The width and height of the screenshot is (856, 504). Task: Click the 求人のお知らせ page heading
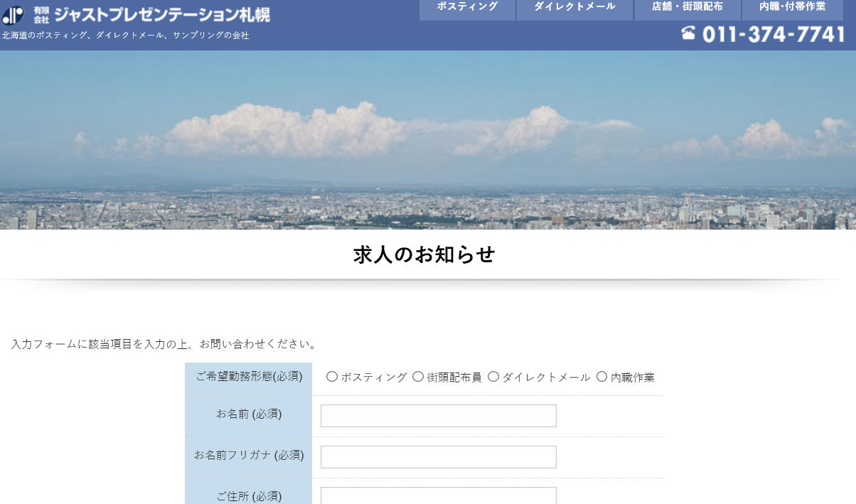pos(424,254)
